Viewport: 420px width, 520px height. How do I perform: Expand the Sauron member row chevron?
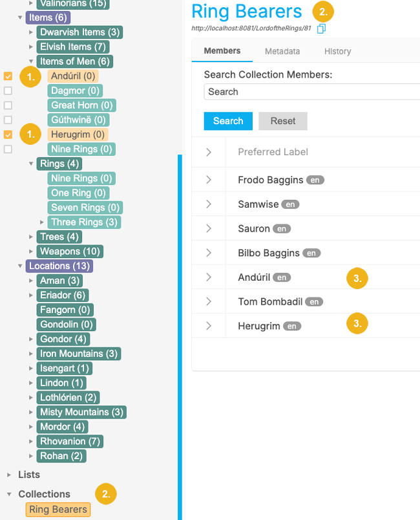point(209,228)
